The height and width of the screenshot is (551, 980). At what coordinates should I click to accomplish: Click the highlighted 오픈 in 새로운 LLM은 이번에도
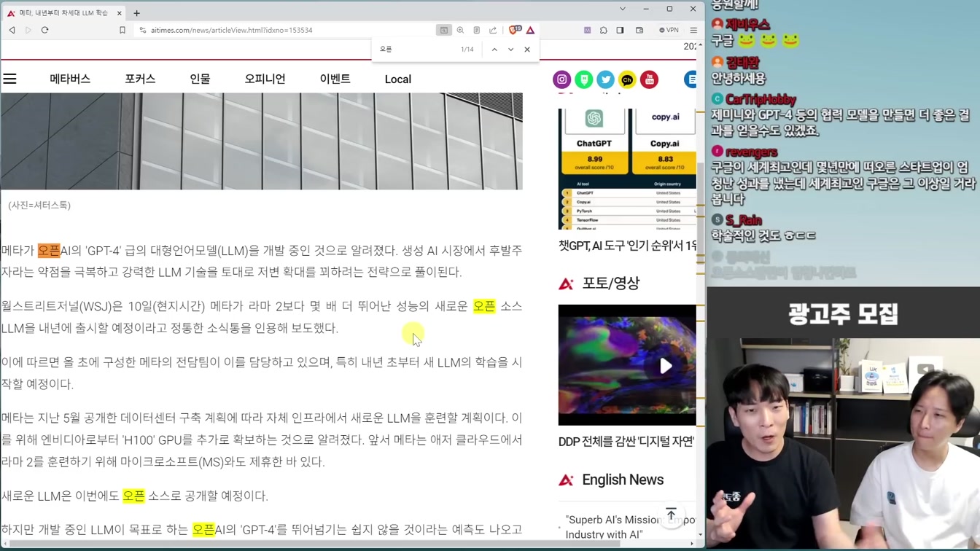coord(133,496)
